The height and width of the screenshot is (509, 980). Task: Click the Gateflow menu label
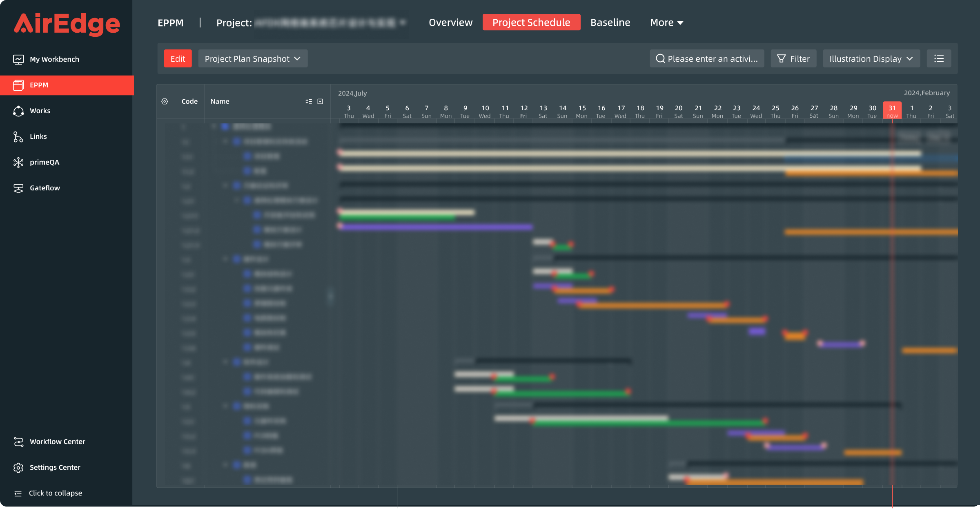coord(45,188)
